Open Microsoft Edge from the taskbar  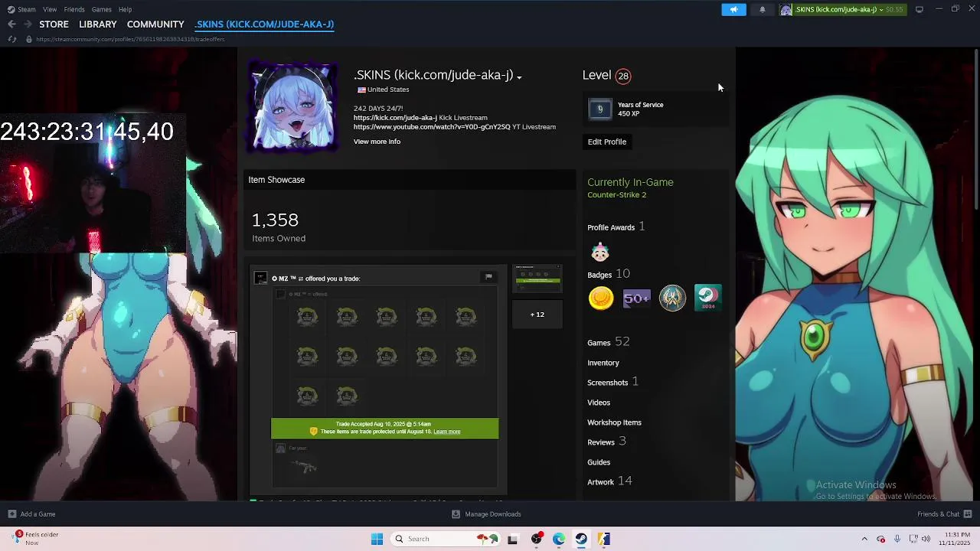pyautogui.click(x=559, y=539)
